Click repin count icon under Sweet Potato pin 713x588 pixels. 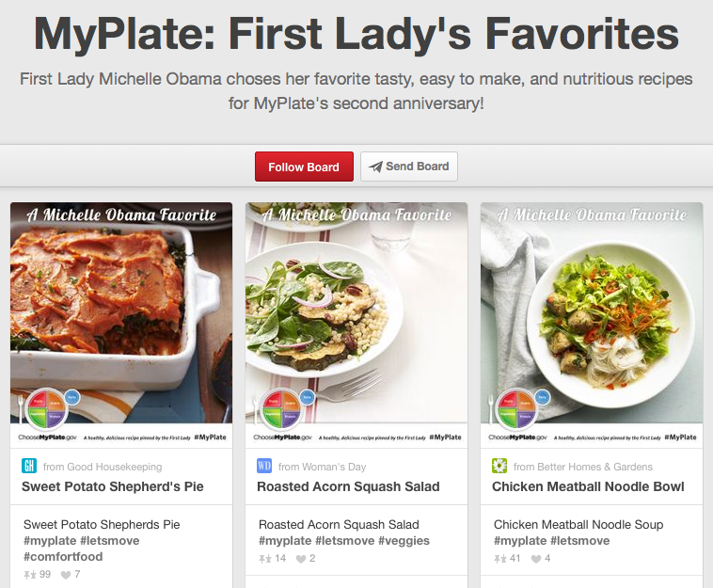click(30, 575)
